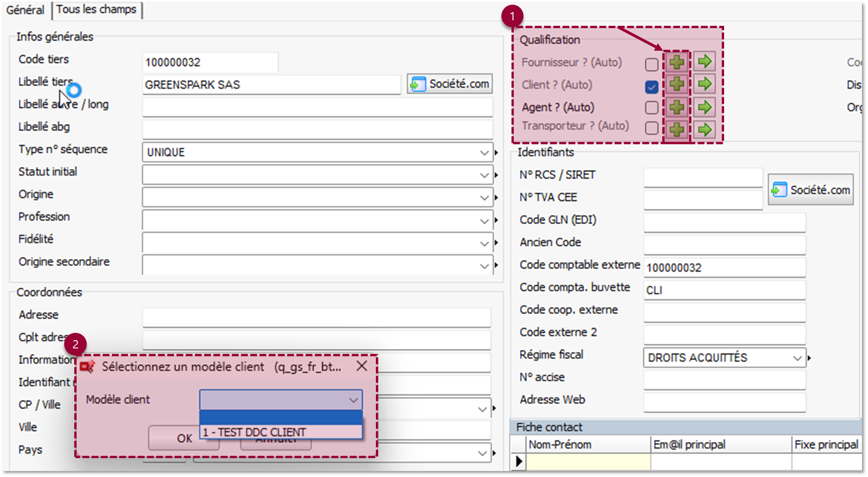The image size is (868, 477).
Task: Switch to the Tous les champs tab
Action: tap(96, 10)
